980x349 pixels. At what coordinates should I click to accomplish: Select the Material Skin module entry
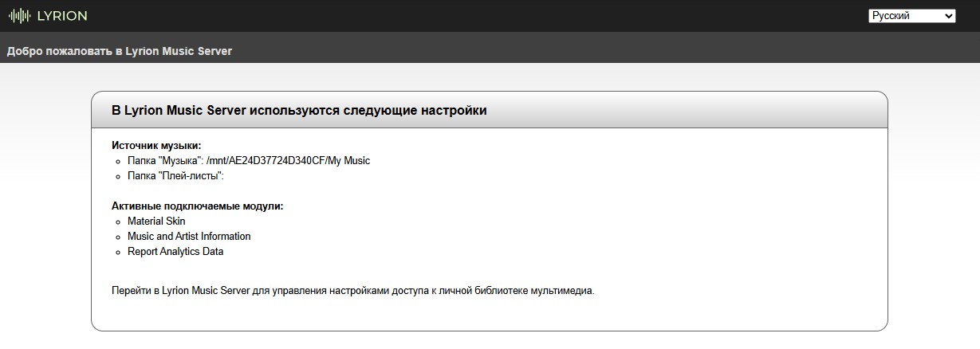click(156, 221)
